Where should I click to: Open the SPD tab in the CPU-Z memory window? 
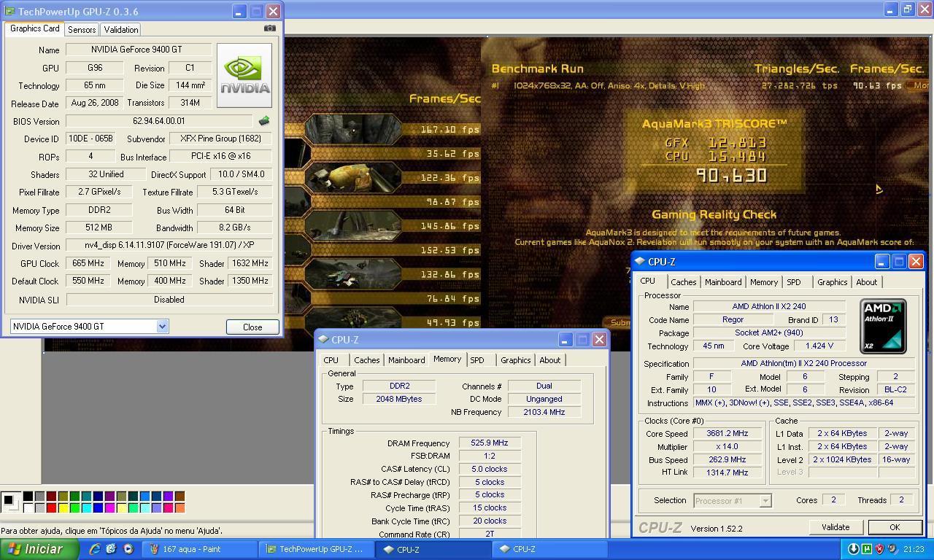477,360
